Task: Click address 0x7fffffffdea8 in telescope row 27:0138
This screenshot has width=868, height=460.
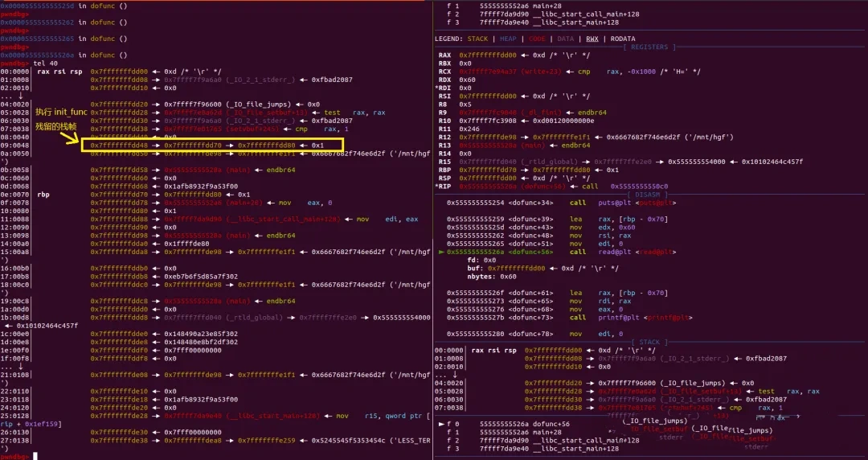Action: (193, 441)
